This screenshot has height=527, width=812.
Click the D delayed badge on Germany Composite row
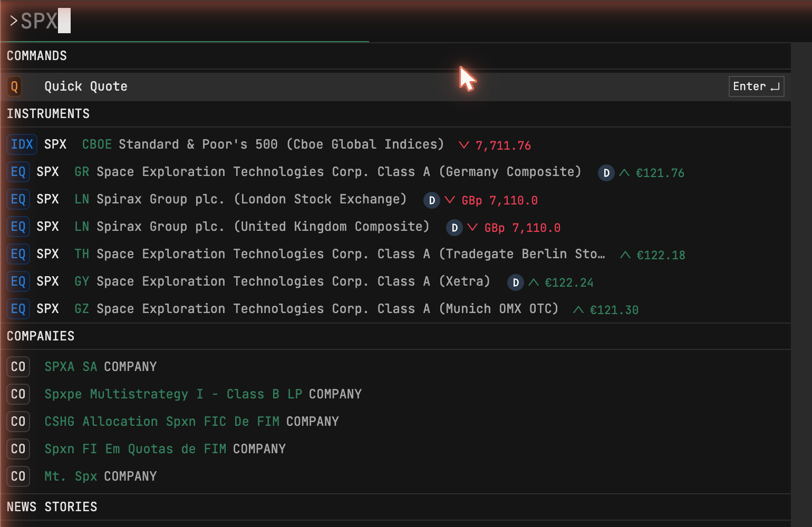pos(606,173)
